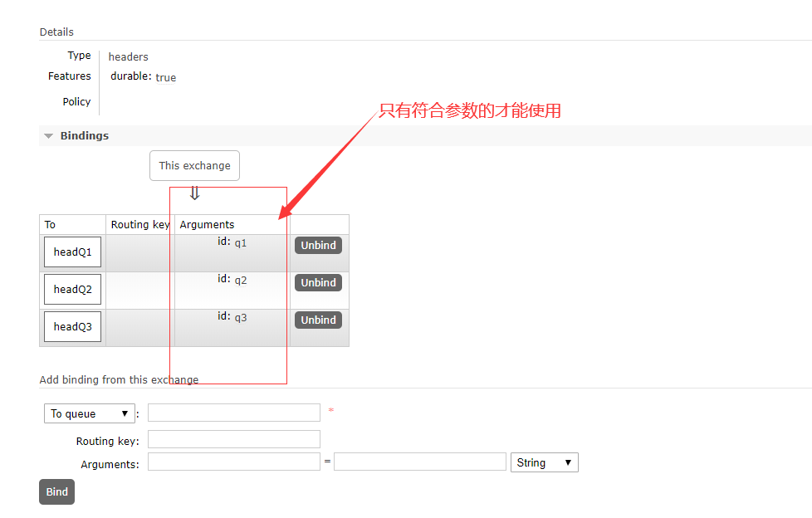This screenshot has width=812, height=518.
Task: Click the Arguments key input field
Action: (233, 462)
